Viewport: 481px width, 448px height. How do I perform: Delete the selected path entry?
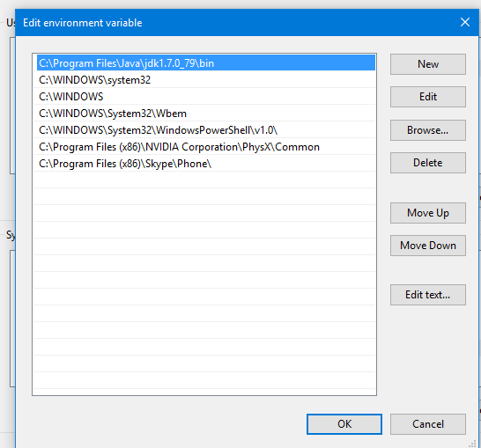tap(427, 163)
